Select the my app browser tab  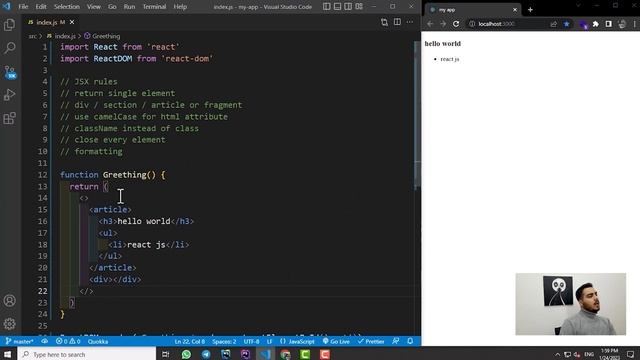point(473,9)
